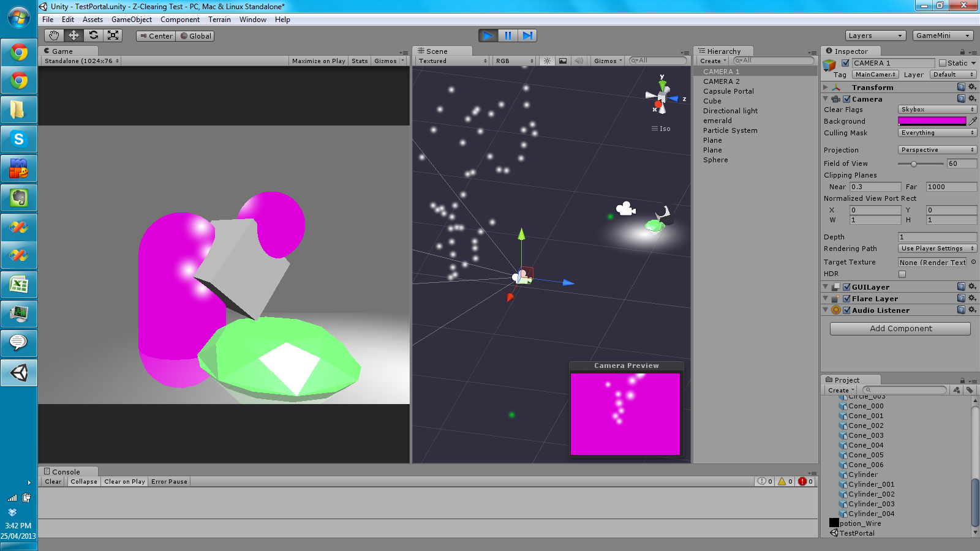Open Audio Listener gear menu

tap(972, 310)
